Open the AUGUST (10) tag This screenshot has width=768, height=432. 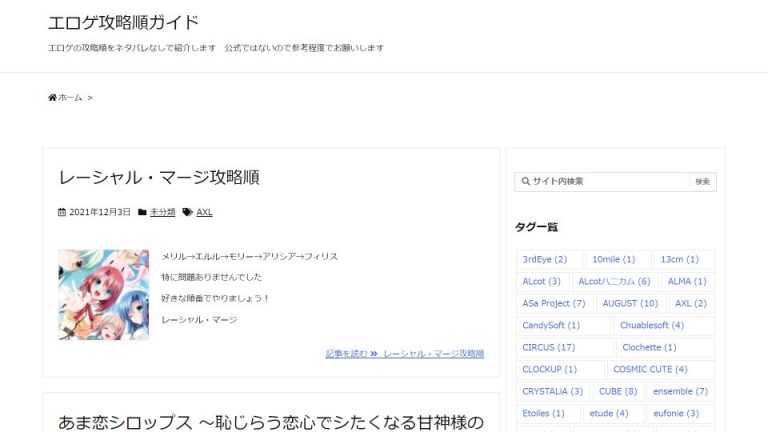tap(630, 304)
